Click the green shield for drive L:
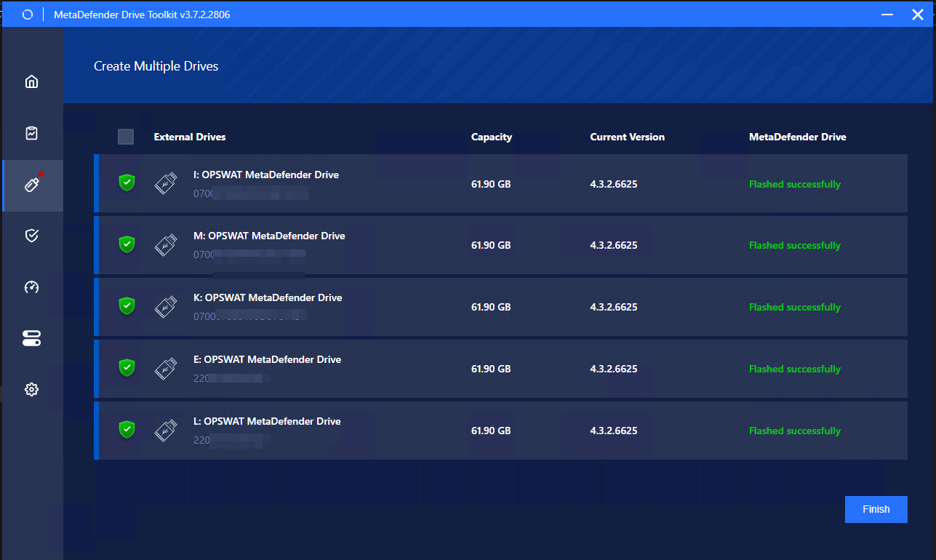Viewport: 936px width, 560px height. coord(127,430)
